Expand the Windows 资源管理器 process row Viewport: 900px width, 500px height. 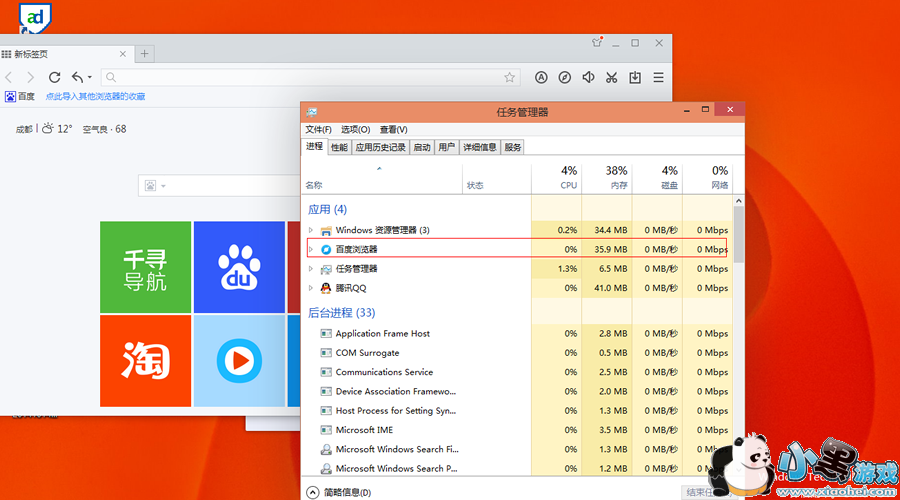pyautogui.click(x=311, y=230)
